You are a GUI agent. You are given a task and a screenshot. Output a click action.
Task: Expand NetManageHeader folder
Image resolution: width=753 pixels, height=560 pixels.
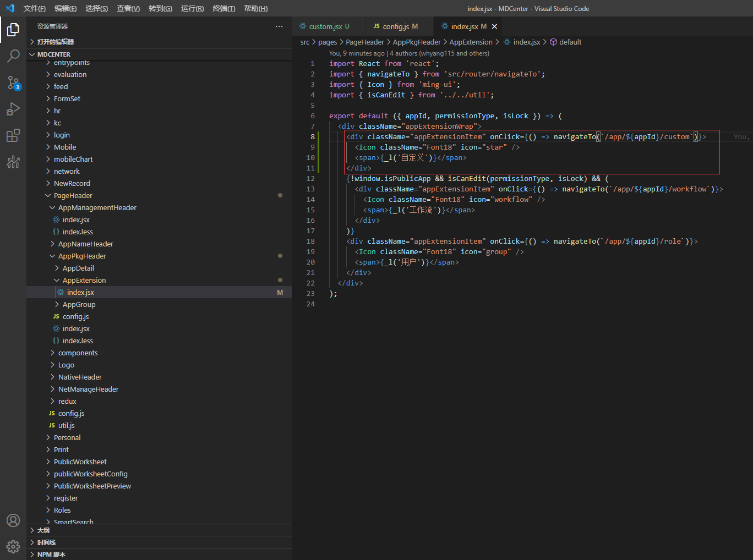[x=159, y=389]
